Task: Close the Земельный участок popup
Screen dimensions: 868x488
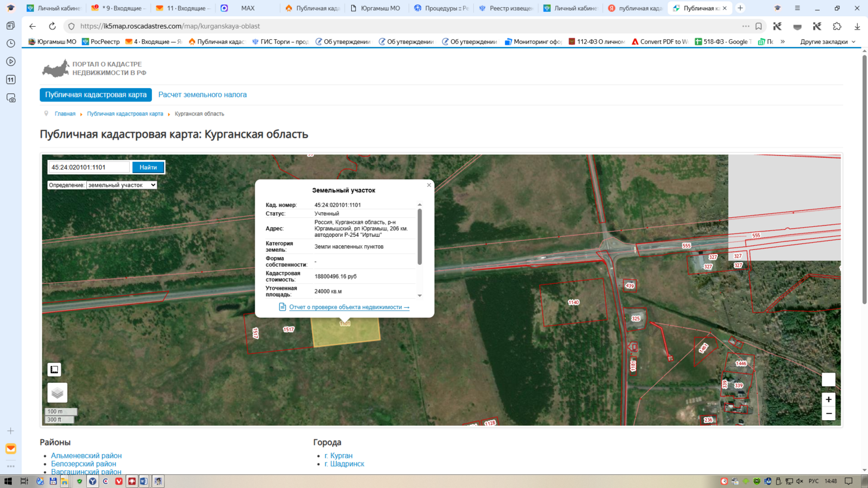Action: point(429,185)
